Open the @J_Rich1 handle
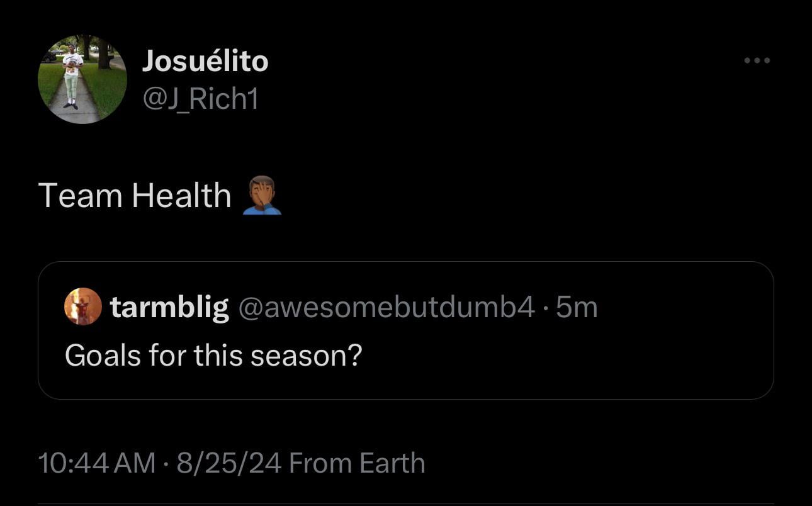This screenshot has height=506, width=812. (201, 99)
